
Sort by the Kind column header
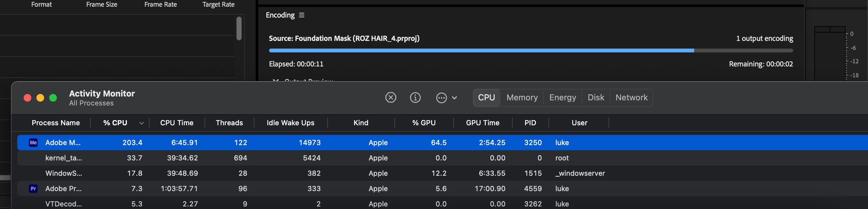361,123
